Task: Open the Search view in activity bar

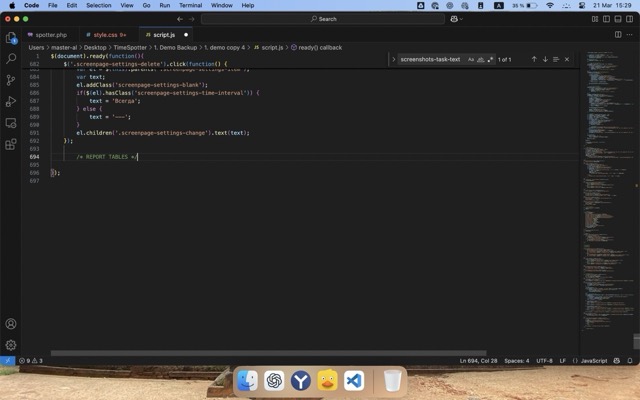Action: (x=11, y=59)
